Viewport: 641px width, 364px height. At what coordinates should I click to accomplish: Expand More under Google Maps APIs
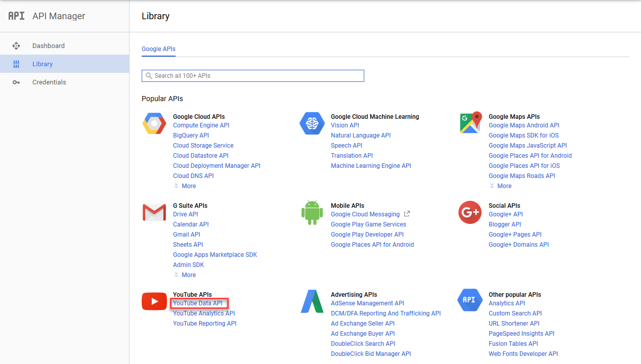click(500, 186)
